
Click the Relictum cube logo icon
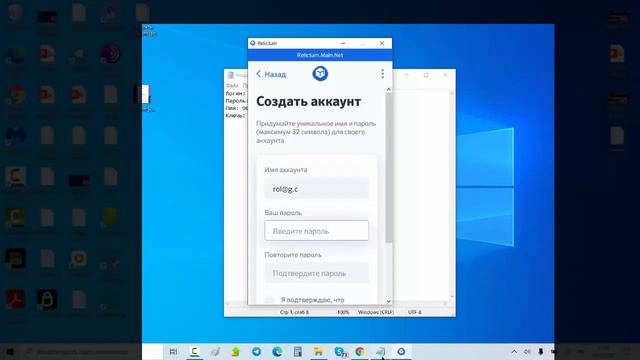(320, 73)
